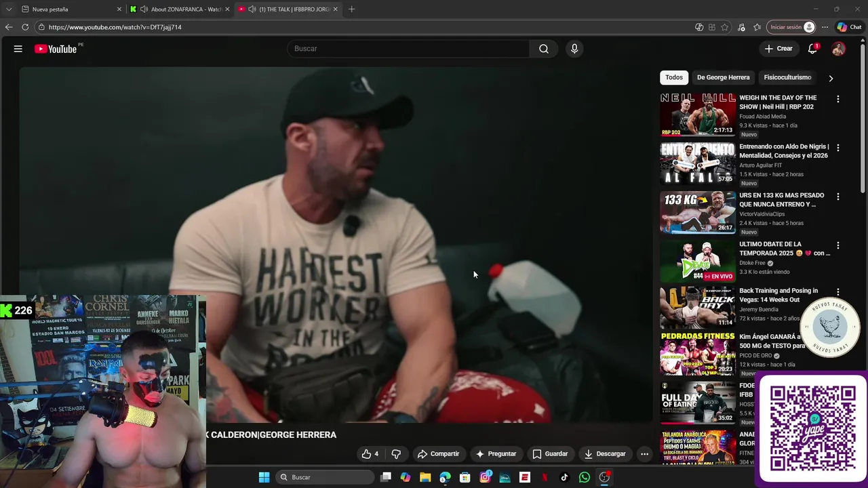The width and height of the screenshot is (868, 488).
Task: Reload the page in the browser
Action: point(25,27)
